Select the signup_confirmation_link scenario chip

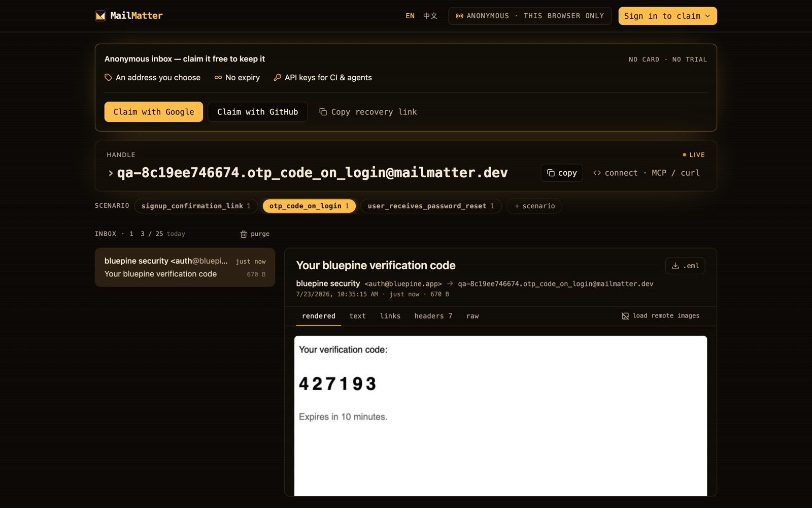196,206
